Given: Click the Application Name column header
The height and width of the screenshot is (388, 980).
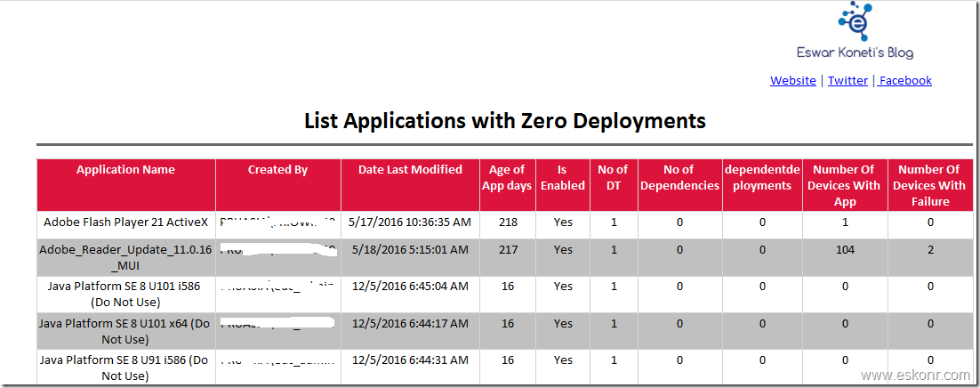Looking at the screenshot, I should [125, 170].
